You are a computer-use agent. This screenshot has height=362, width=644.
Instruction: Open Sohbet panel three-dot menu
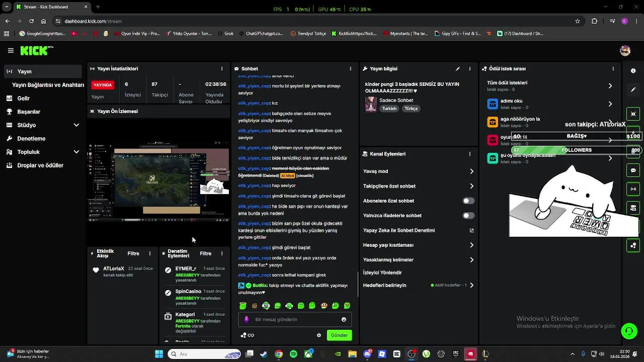tap(351, 68)
